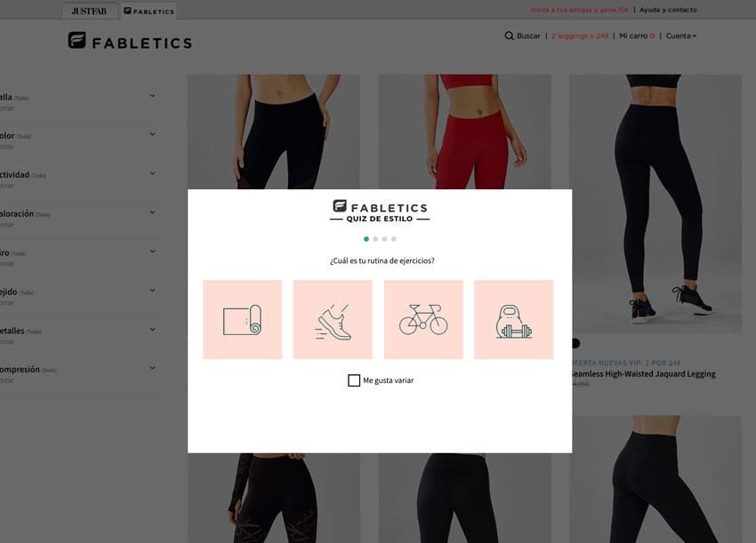The height and width of the screenshot is (543, 756).
Task: Check the 'Me gusta variar' checkbox
Action: 354,380
